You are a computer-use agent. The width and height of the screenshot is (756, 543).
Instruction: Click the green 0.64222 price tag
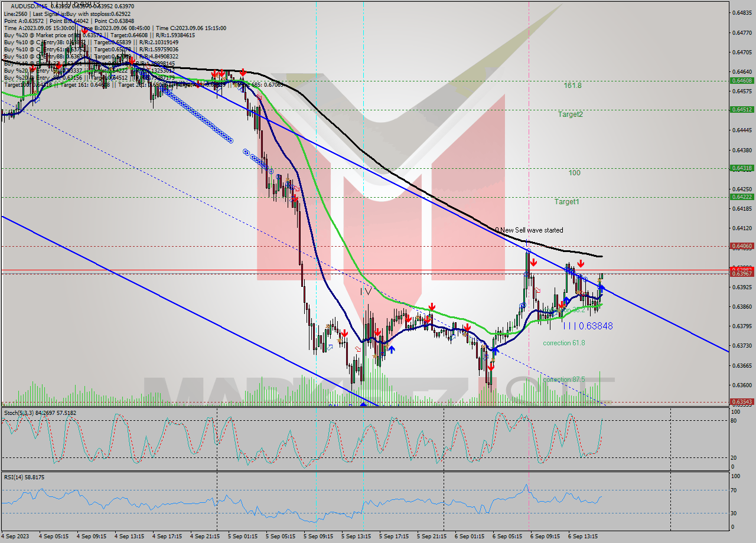[742, 197]
